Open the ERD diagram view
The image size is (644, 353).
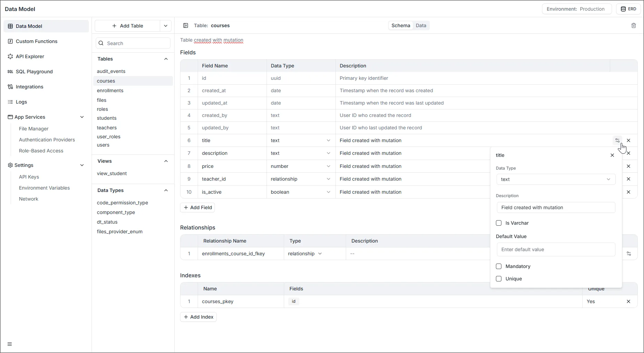pyautogui.click(x=628, y=9)
